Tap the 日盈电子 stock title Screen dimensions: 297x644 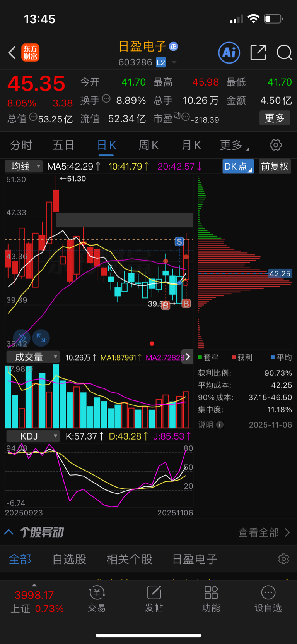tap(142, 46)
